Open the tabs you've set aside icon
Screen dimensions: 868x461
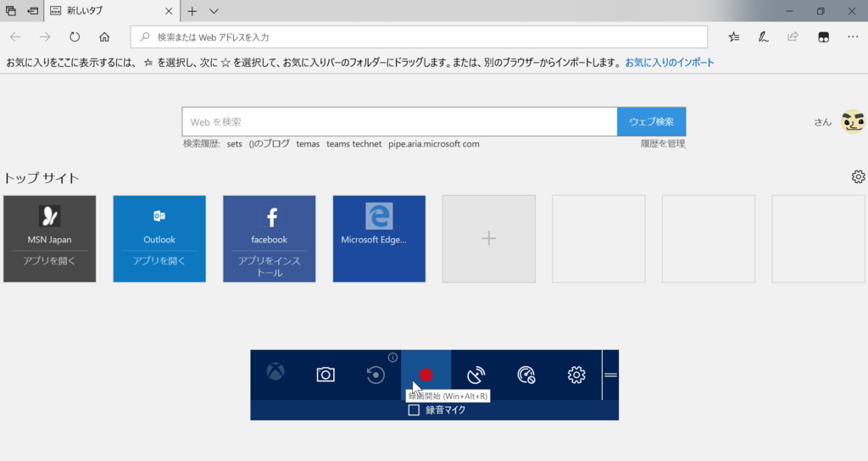(10, 10)
